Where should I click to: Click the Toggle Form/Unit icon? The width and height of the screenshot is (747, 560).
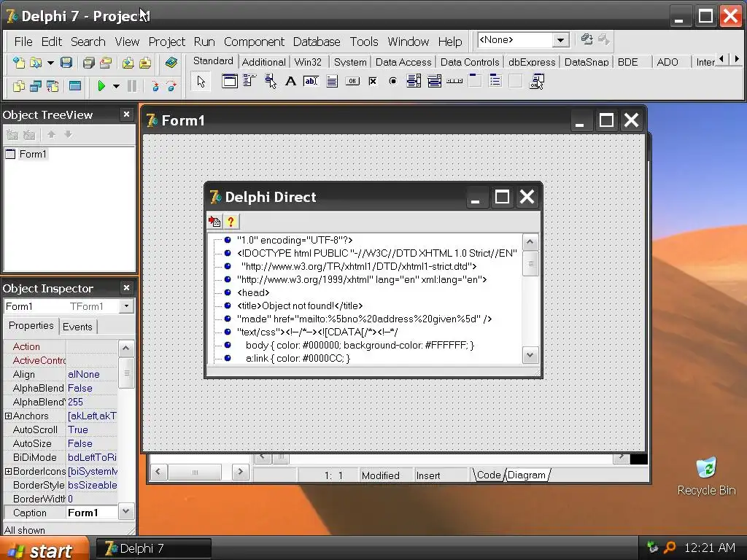tap(53, 86)
